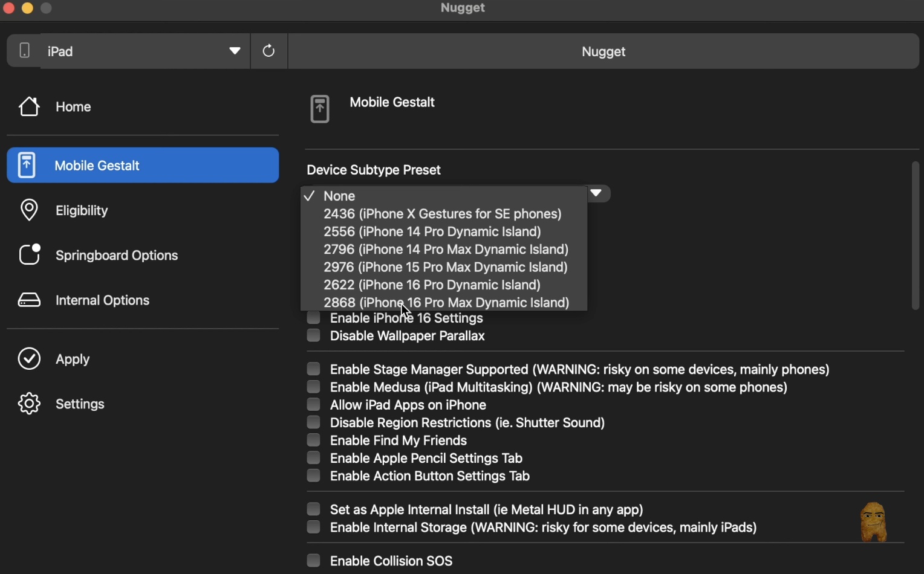
Task: Click the Mobile Gestalt phone icon in sidebar
Action: pyautogui.click(x=26, y=165)
